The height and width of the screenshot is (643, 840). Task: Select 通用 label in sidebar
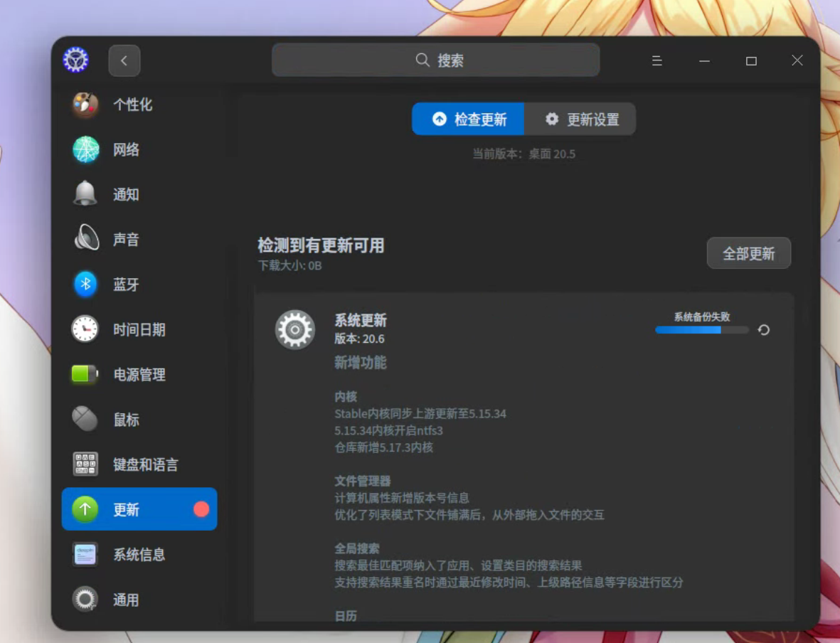click(127, 600)
